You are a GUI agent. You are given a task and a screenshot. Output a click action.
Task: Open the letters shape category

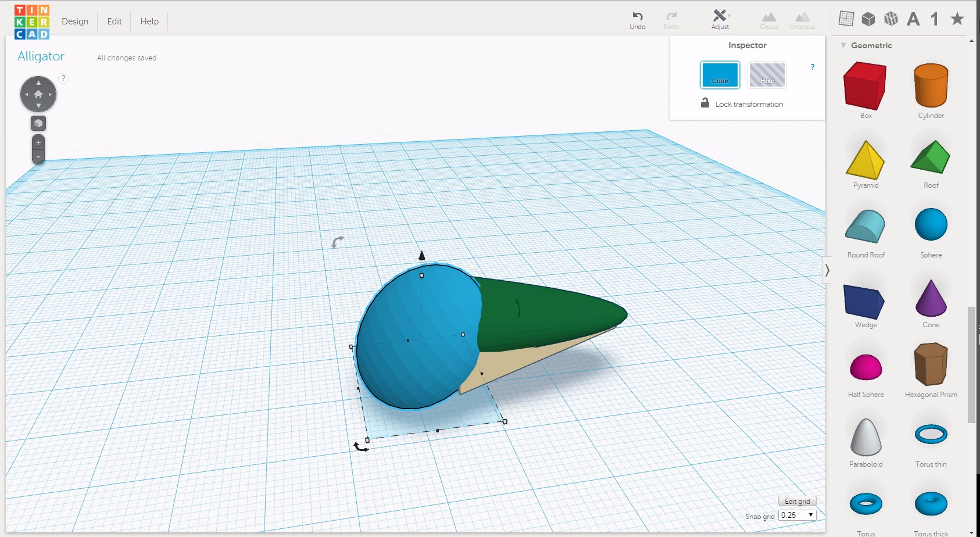tap(913, 19)
